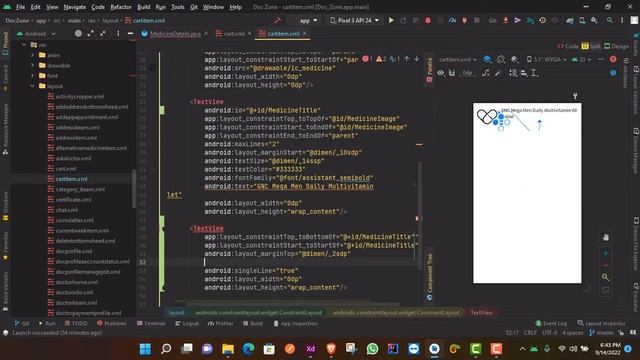Open Project panel options menu
640x360 pixels.
[118, 33]
